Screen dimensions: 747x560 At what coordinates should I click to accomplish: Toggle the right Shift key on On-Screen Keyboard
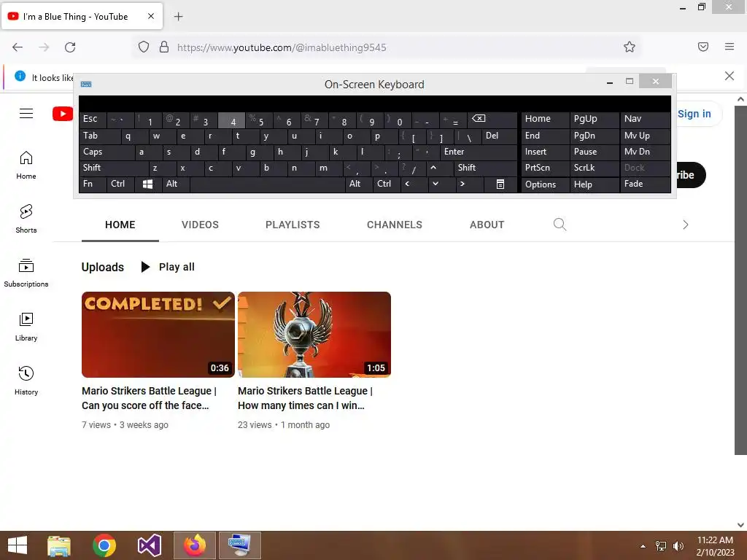[485, 168]
